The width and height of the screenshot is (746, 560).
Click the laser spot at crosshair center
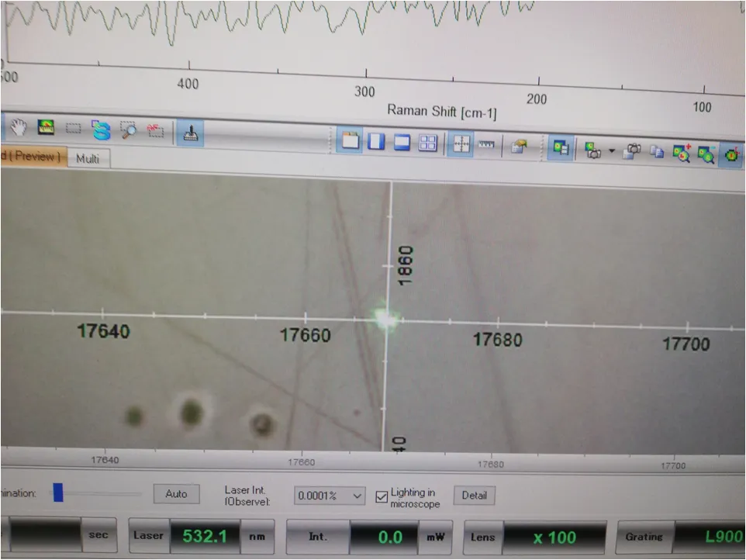[386, 319]
